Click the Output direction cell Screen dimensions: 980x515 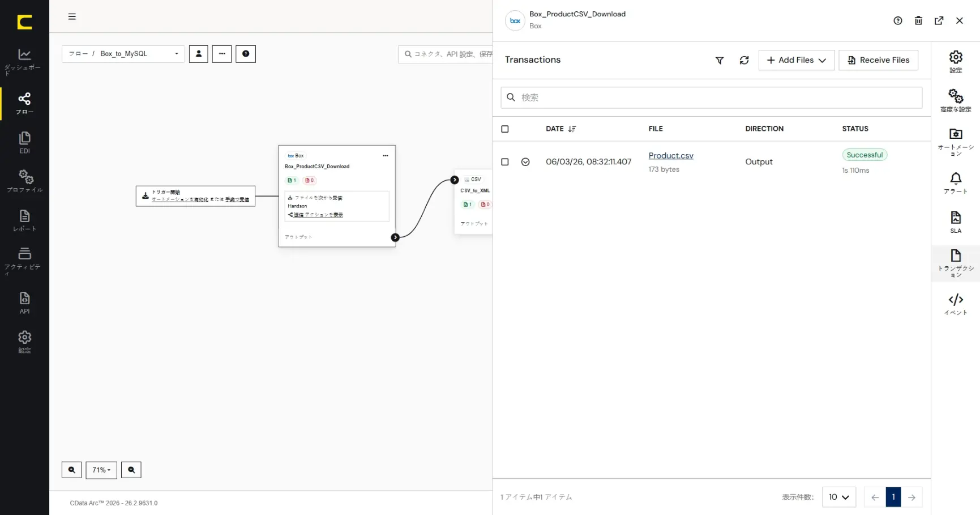click(x=759, y=162)
